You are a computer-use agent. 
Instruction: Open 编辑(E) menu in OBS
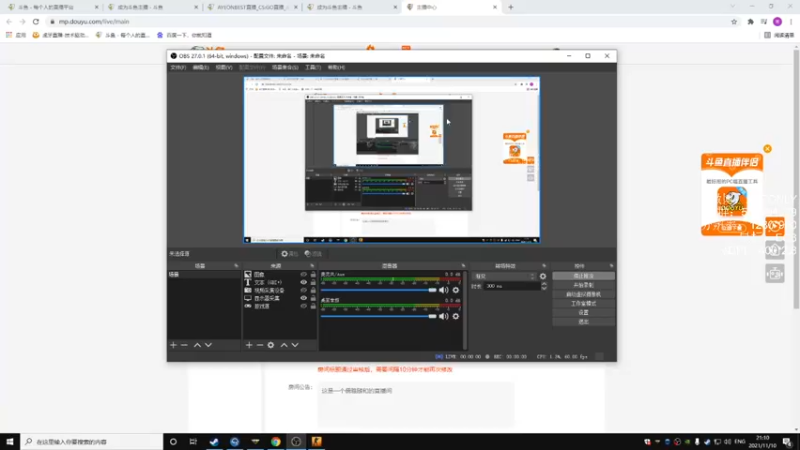(x=201, y=67)
